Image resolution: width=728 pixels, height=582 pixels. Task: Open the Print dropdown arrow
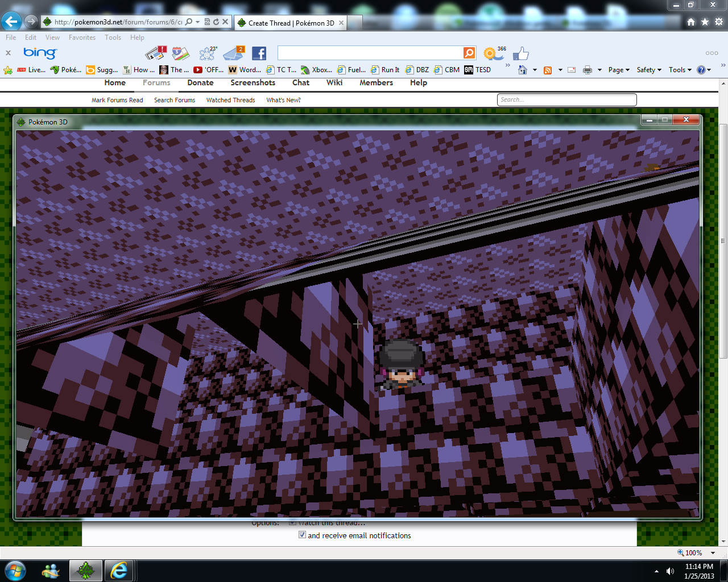(x=599, y=70)
